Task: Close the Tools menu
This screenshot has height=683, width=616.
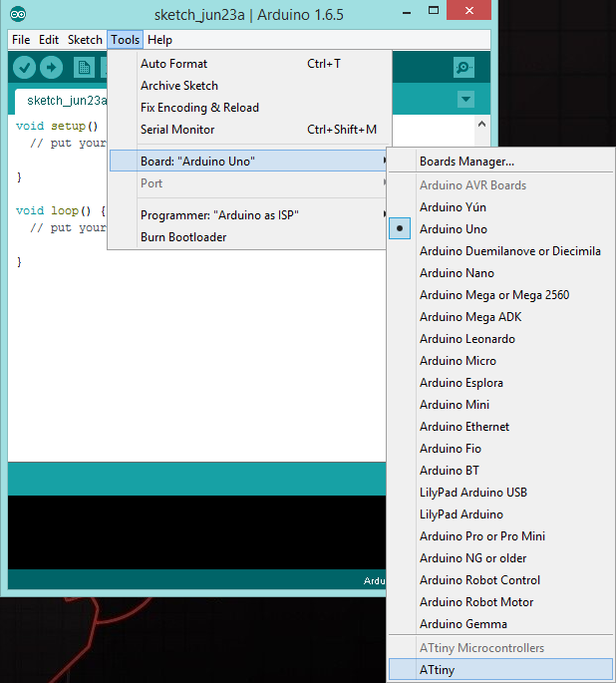Action: 125,40
